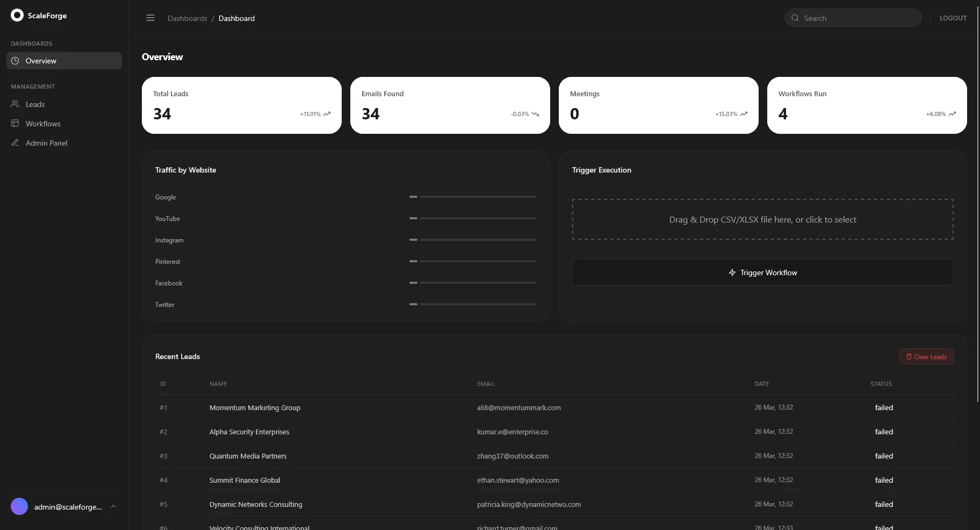Screen dimensions: 980x530
Task: Click the NAME column header
Action: (x=218, y=384)
